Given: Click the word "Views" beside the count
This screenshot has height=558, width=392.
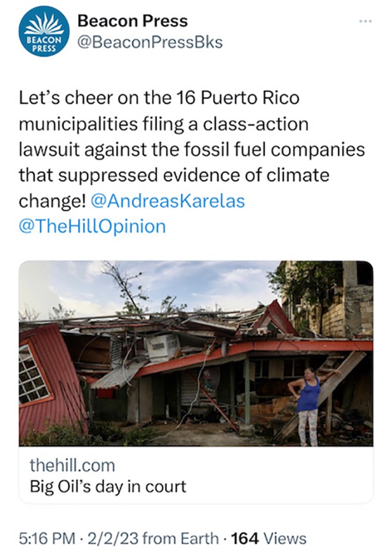Looking at the screenshot, I should 284,538.
